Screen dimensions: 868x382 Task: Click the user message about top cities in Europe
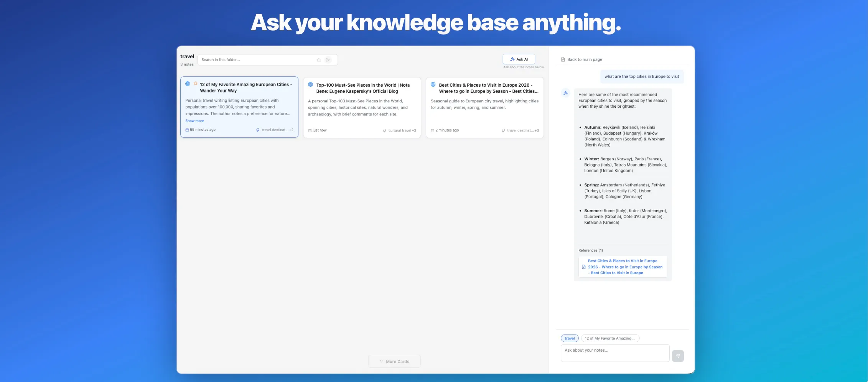coord(642,76)
